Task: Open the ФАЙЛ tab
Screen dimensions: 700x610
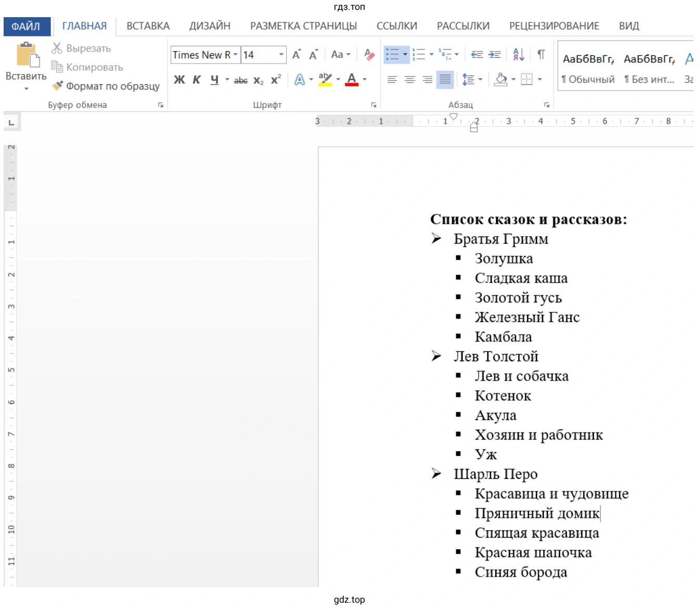Action: [26, 26]
